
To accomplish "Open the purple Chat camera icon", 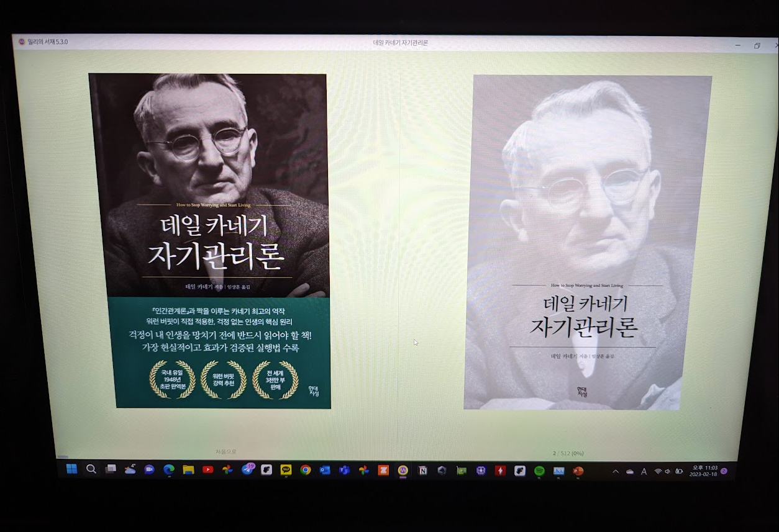I will coord(149,469).
